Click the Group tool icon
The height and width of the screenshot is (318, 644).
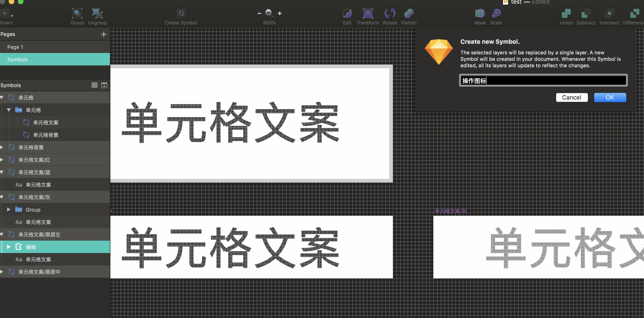77,13
